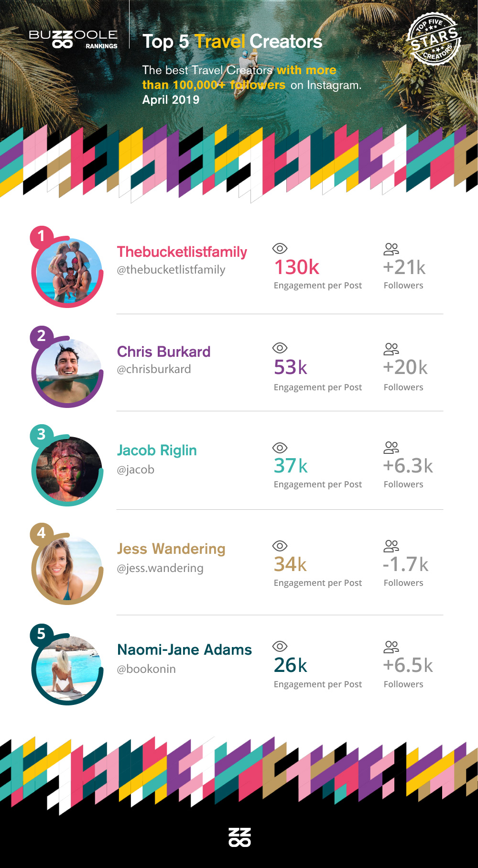The height and width of the screenshot is (868, 478).
Task: Click the followers icon above +21k
Action: pos(391,249)
